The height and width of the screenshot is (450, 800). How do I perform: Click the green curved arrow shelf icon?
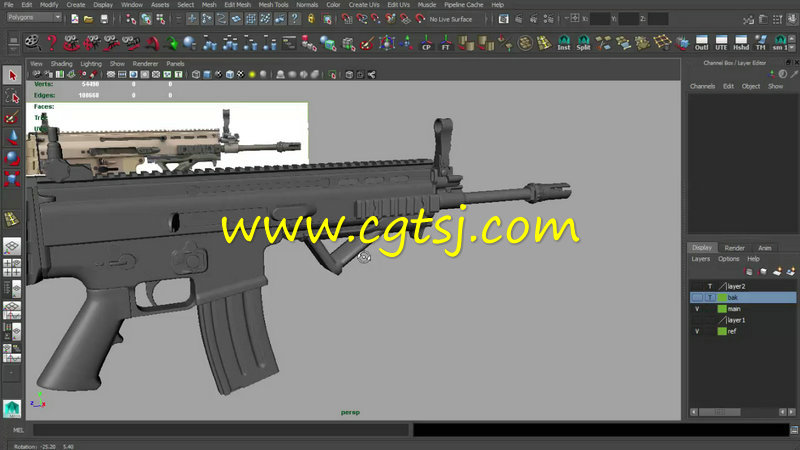171,43
